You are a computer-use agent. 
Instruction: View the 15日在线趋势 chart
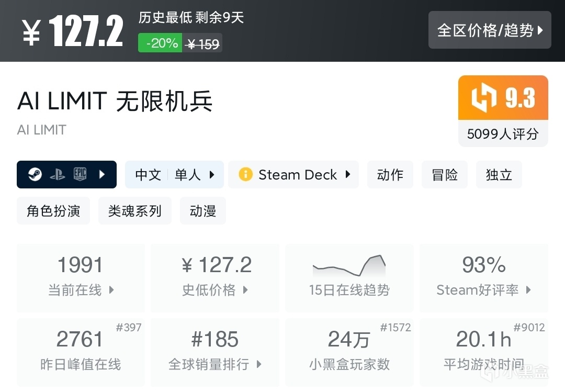tap(349, 278)
